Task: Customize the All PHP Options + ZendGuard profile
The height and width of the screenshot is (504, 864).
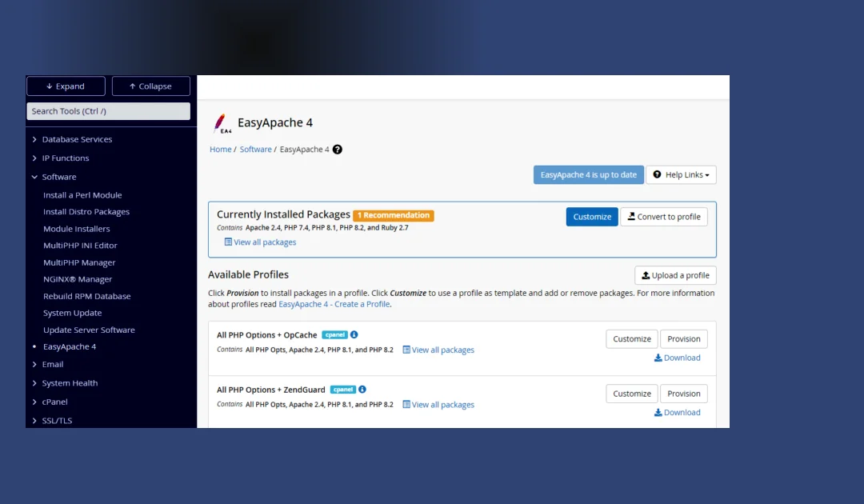Action: (x=632, y=394)
